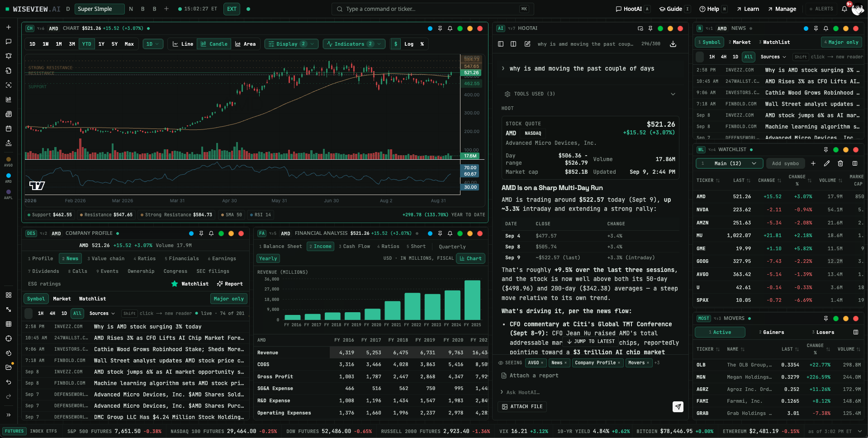Expand the Tools Used (3) section

click(x=590, y=94)
